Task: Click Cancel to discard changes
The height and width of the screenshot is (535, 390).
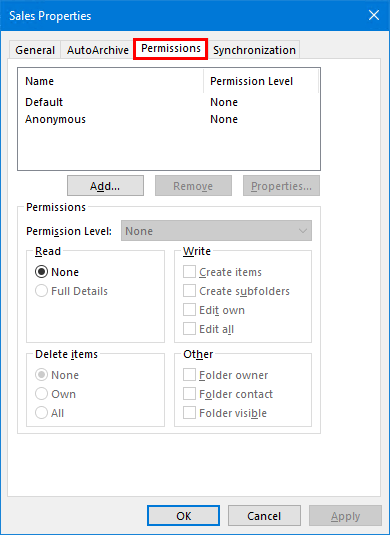Action: click(264, 516)
